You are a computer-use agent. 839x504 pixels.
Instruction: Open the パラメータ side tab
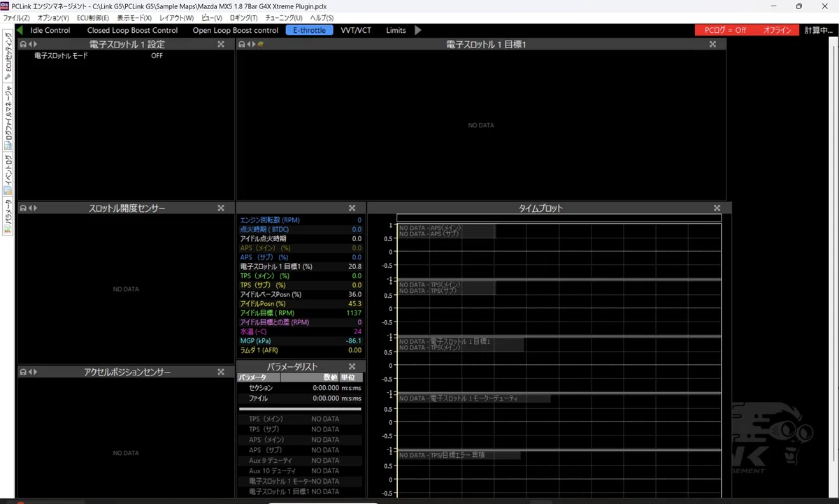click(x=8, y=216)
